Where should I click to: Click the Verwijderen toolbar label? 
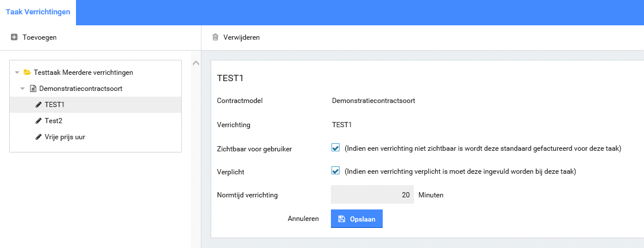click(242, 37)
